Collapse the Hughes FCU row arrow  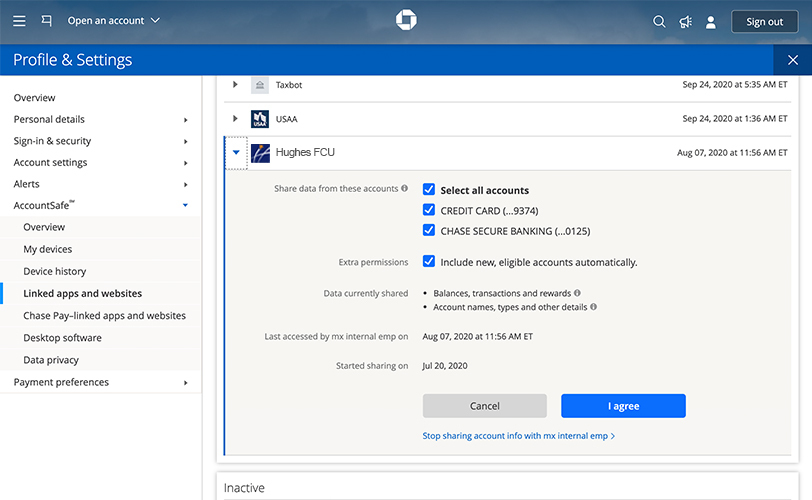tap(236, 153)
